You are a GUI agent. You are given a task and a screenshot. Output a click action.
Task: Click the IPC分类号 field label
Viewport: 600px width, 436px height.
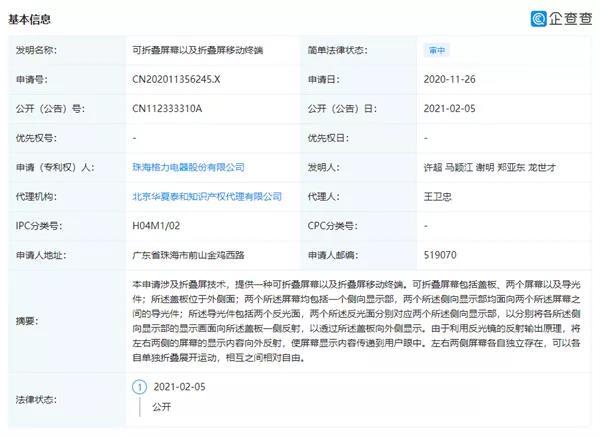click(39, 226)
